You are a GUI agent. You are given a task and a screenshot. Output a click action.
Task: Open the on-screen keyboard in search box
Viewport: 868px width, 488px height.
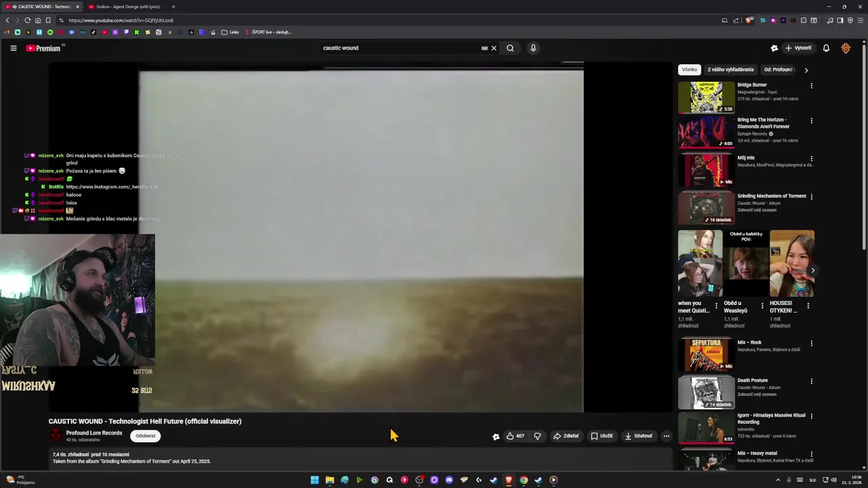click(484, 48)
